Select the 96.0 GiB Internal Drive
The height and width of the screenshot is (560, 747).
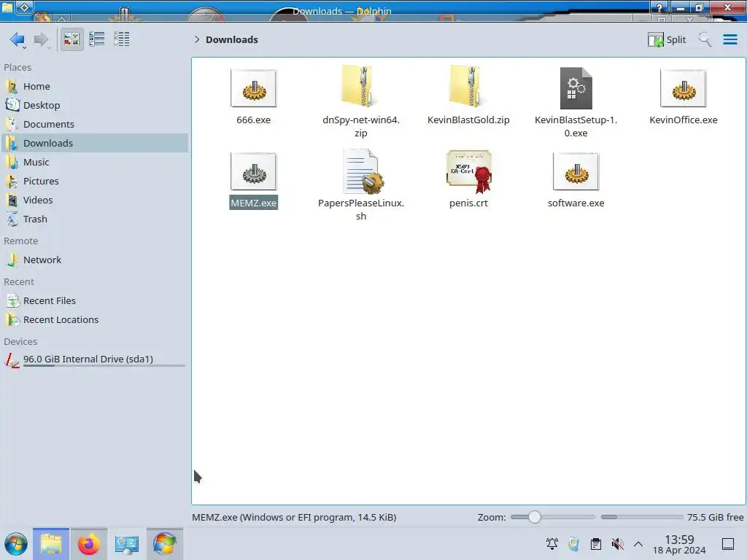pyautogui.click(x=94, y=359)
